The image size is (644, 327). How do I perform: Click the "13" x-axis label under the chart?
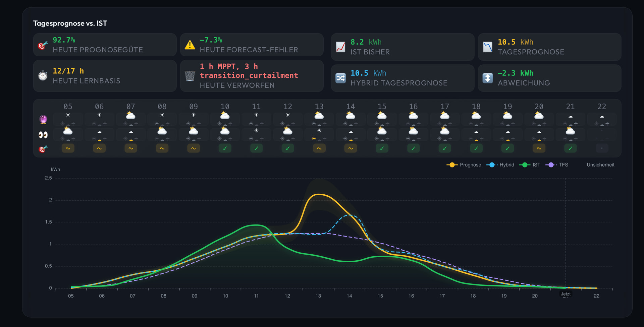point(318,296)
